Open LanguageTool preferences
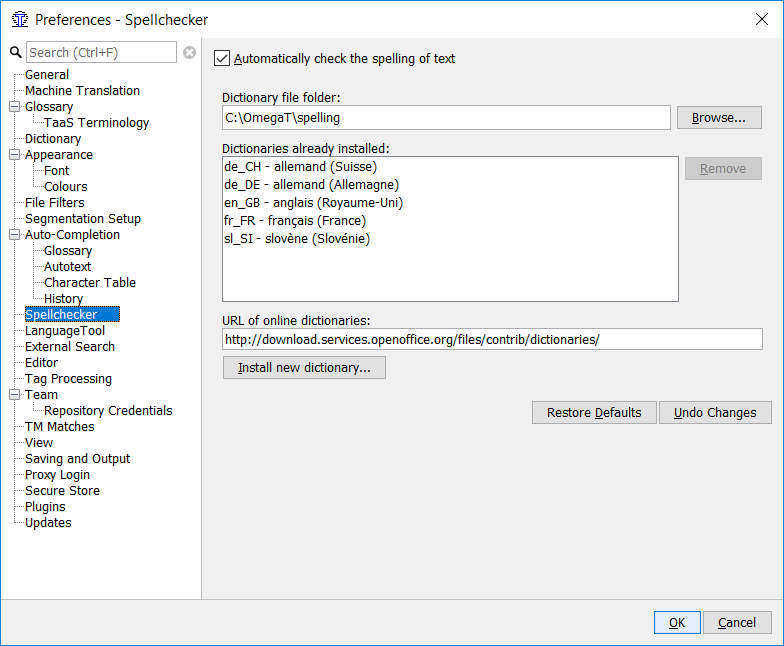This screenshot has height=646, width=784. click(x=65, y=330)
